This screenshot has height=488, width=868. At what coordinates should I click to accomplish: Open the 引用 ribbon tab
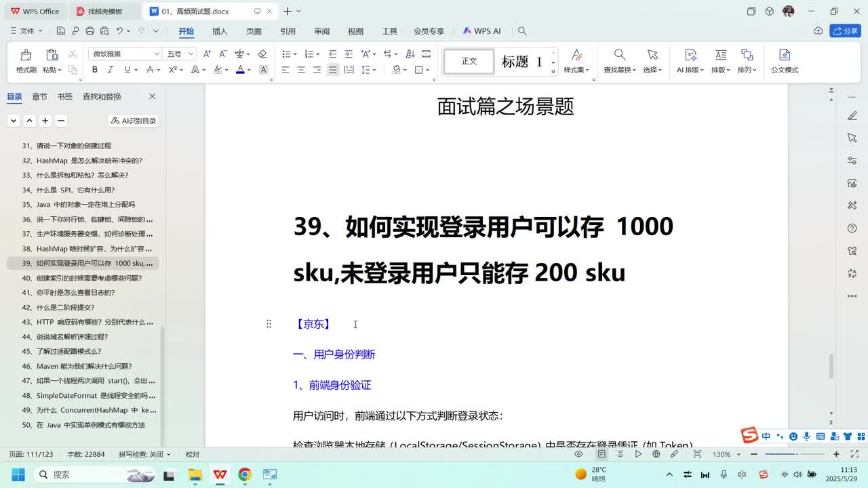288,31
